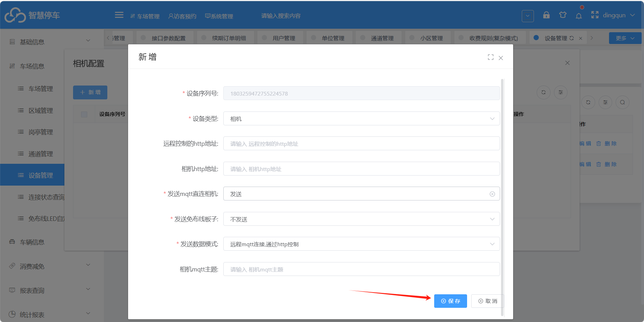Open the 发送免布线板子 dropdown
This screenshot has height=322, width=644.
point(361,219)
